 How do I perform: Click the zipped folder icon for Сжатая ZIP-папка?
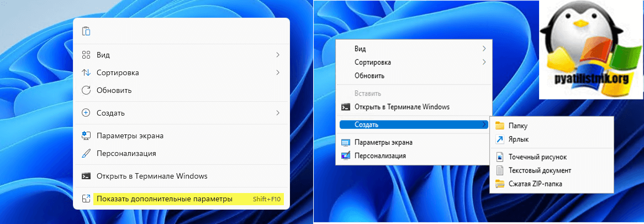500,184
